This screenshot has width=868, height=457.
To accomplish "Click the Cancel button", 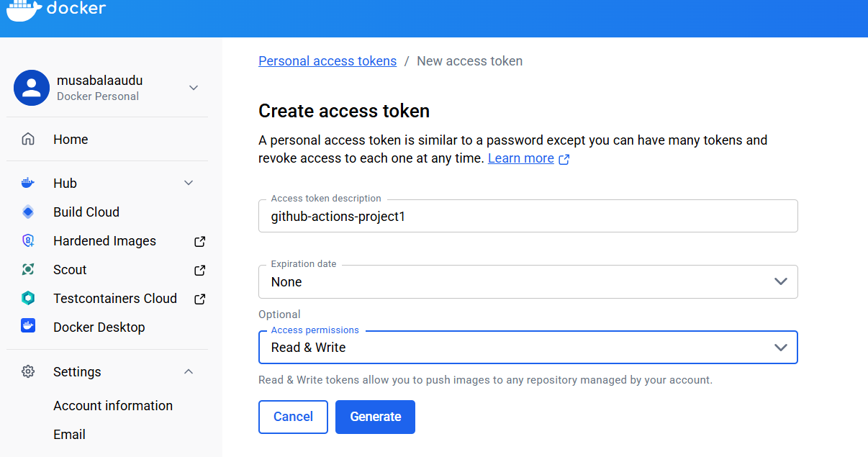I will (x=293, y=417).
